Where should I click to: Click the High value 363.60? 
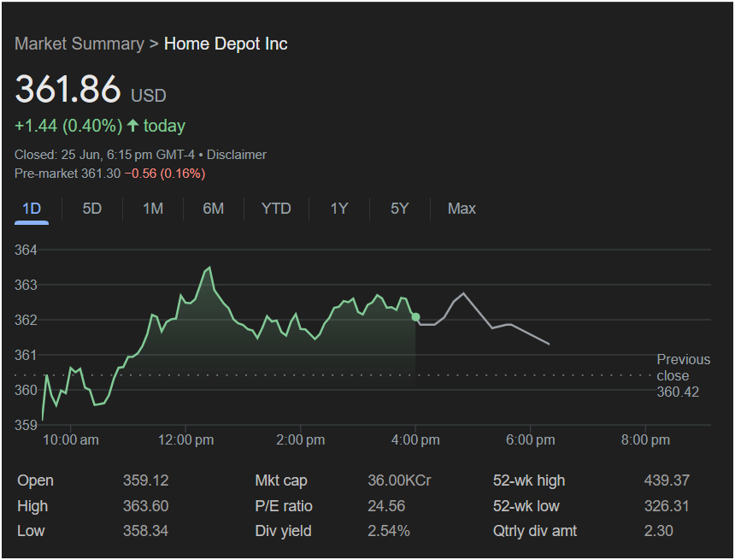point(146,506)
